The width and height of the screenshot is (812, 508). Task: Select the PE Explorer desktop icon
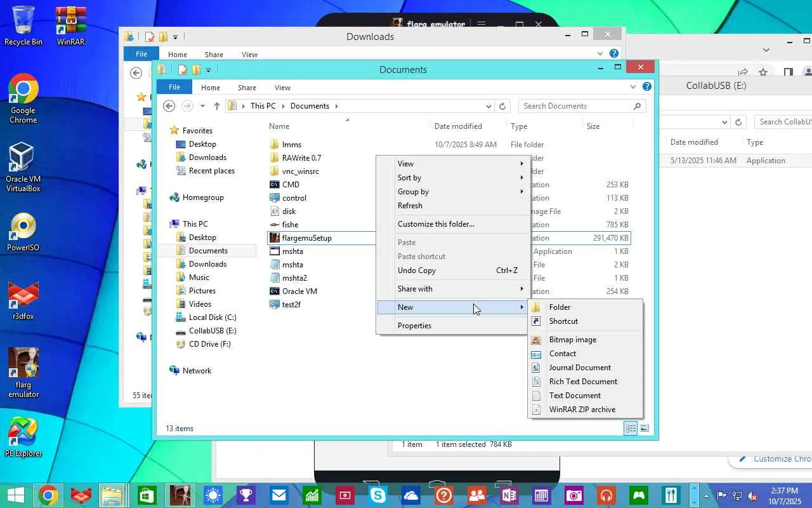[23, 437]
